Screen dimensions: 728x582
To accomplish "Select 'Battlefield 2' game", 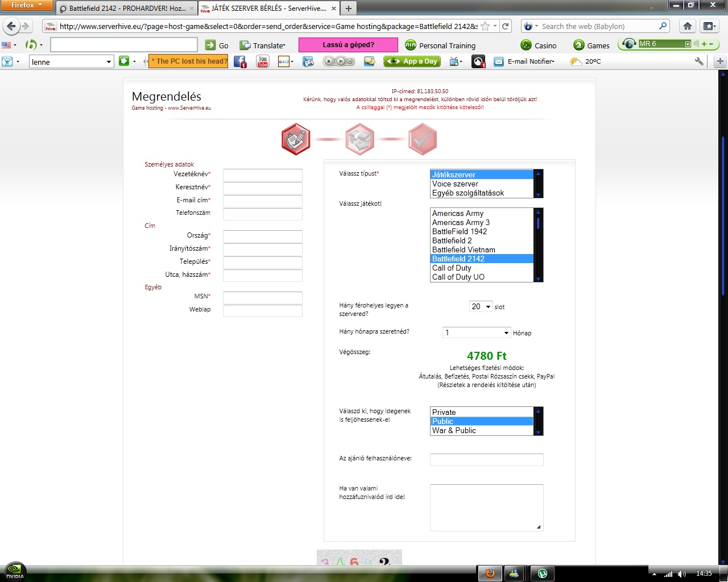I will (482, 240).
